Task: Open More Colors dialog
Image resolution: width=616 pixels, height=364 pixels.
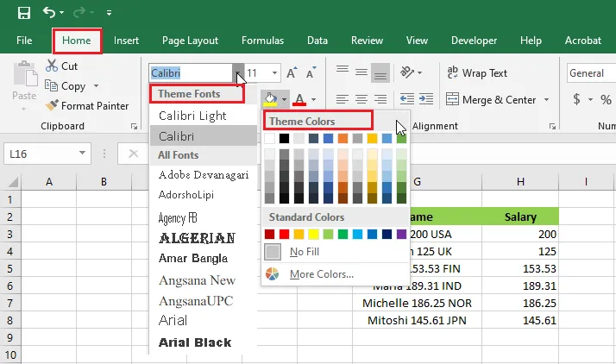Action: click(336, 274)
